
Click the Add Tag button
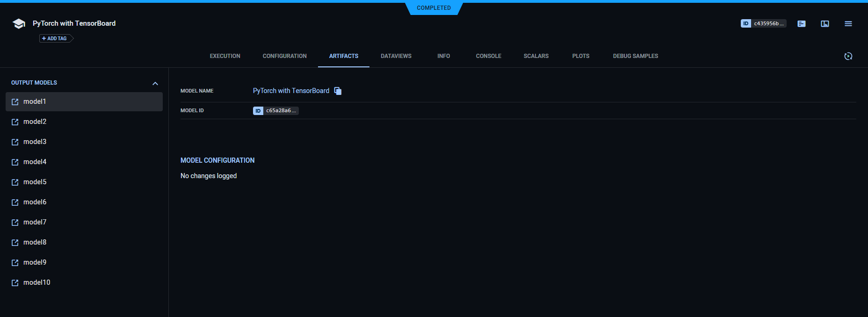[55, 38]
